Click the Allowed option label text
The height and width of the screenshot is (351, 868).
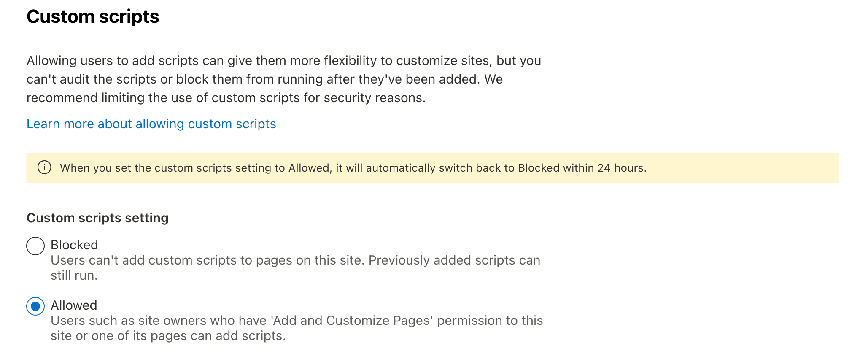pyautogui.click(x=74, y=305)
